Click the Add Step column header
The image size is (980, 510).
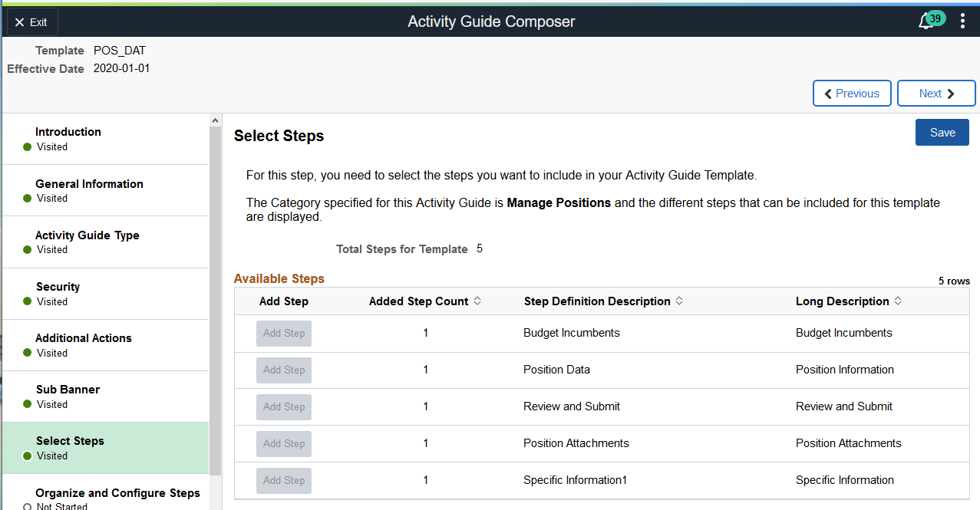pos(284,301)
